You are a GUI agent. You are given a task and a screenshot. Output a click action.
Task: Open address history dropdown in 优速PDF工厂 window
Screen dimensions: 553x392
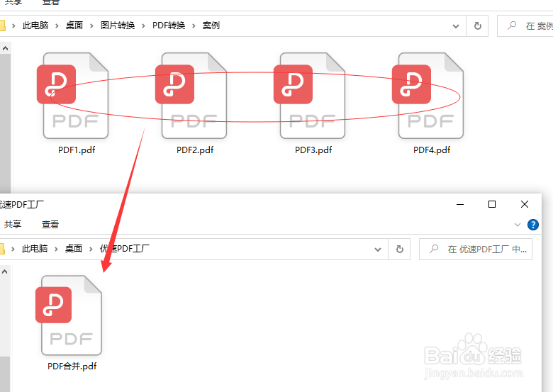[x=378, y=250]
